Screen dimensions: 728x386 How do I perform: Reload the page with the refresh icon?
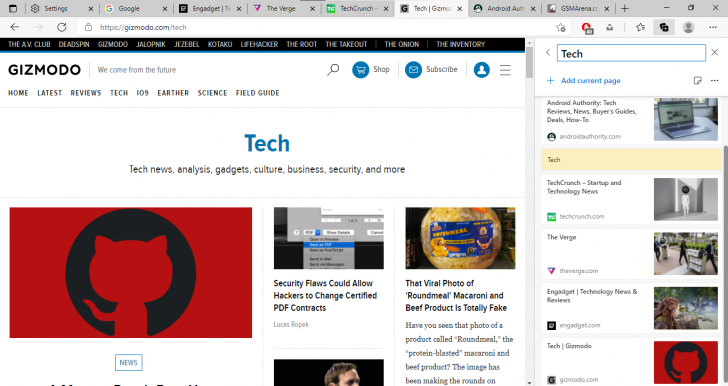coord(61,27)
